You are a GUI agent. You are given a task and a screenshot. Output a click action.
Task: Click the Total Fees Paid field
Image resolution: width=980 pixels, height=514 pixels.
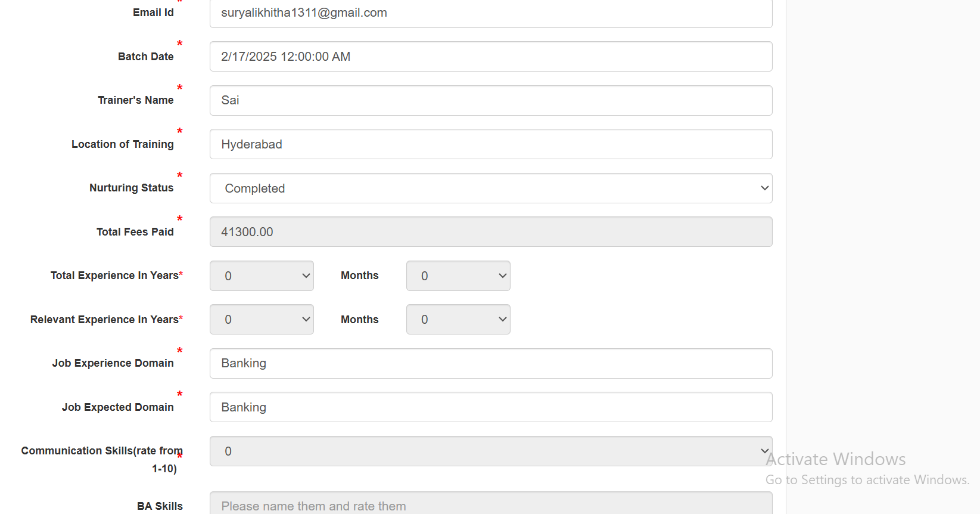[x=490, y=232]
